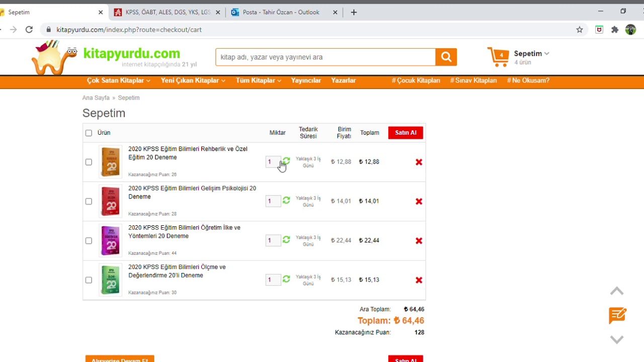
Task: Expand the Sepetim dropdown in header
Action: [x=531, y=53]
